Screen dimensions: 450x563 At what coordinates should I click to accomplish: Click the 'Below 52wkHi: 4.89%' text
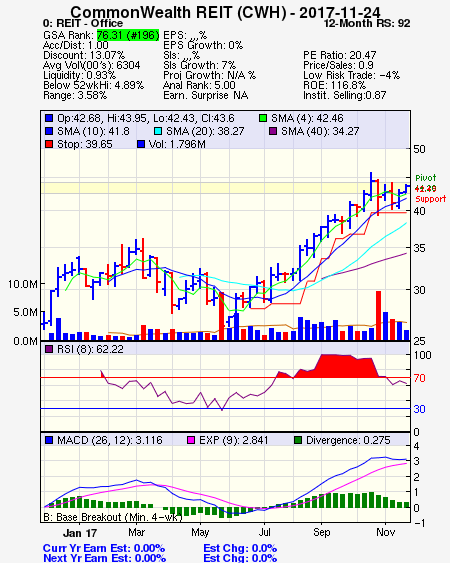(93, 85)
